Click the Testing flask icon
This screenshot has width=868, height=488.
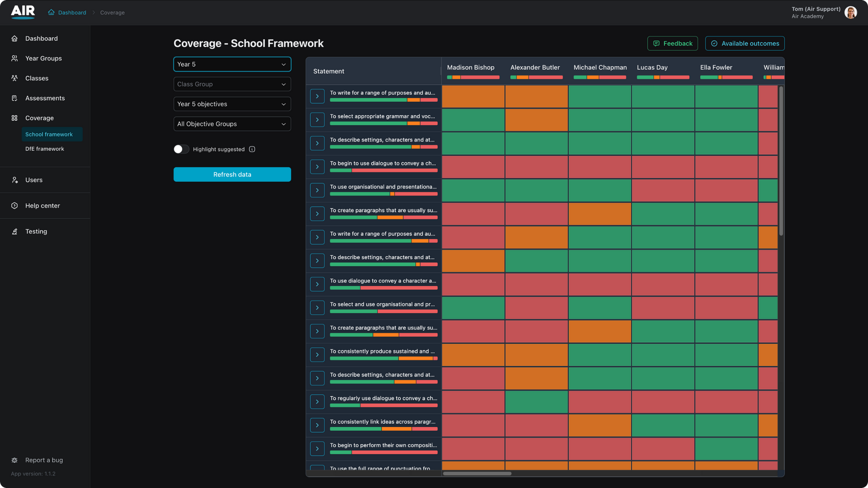pyautogui.click(x=15, y=231)
